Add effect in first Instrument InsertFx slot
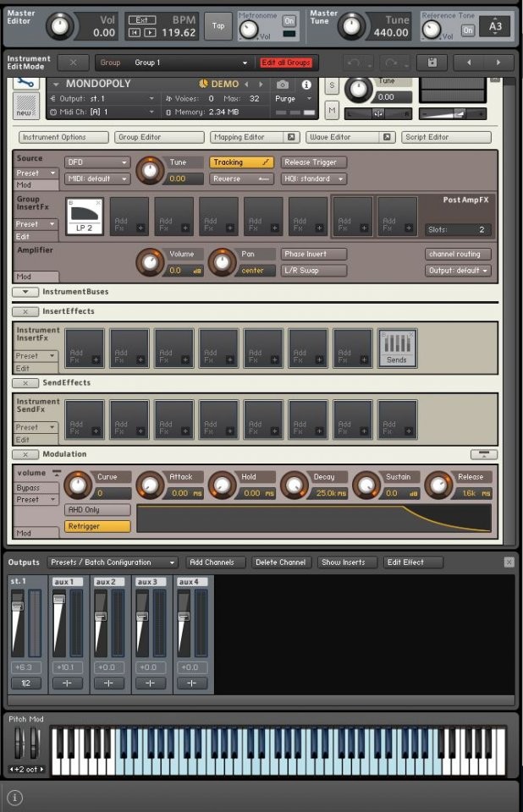This screenshot has width=523, height=812. pos(85,348)
